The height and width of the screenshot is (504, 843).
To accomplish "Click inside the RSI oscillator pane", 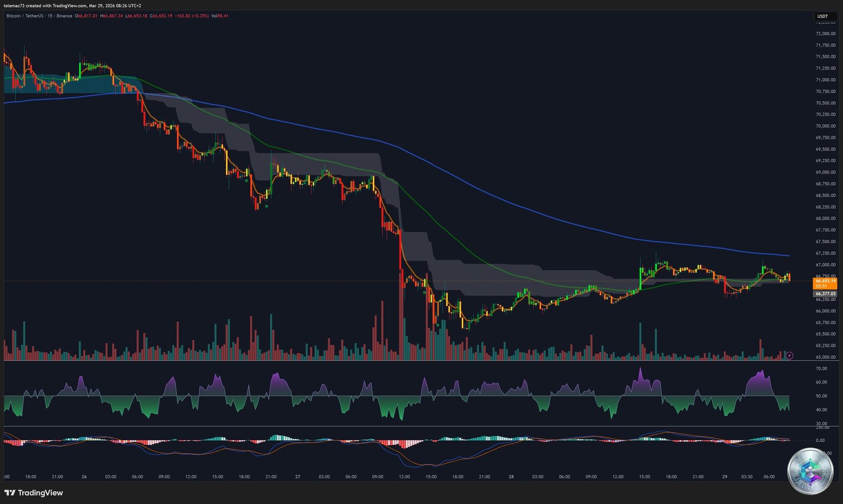I will coord(395,395).
